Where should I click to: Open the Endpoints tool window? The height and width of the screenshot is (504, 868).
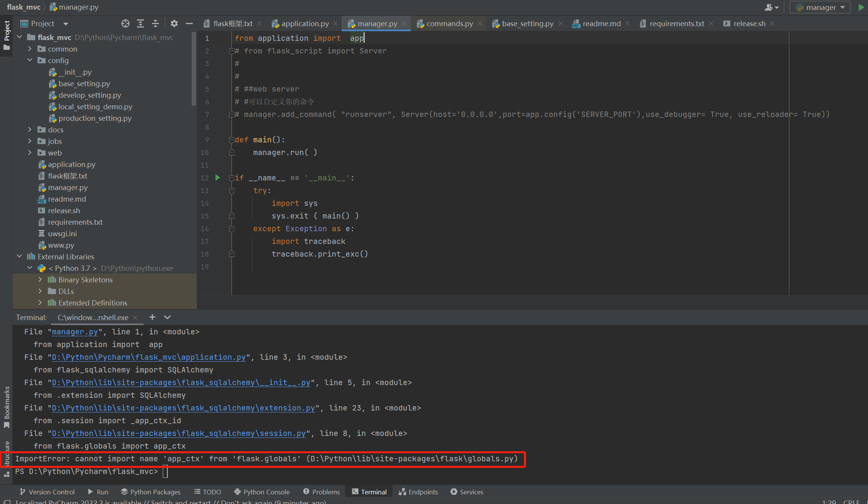pos(418,492)
